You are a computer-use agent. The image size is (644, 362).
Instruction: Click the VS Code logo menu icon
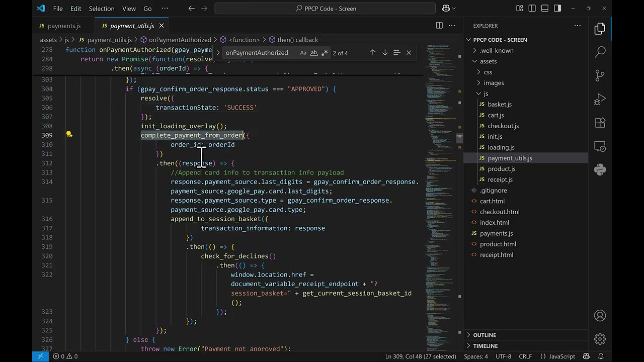41,9
